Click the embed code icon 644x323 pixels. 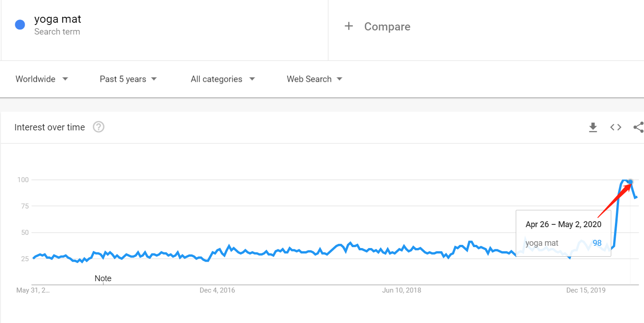point(615,128)
